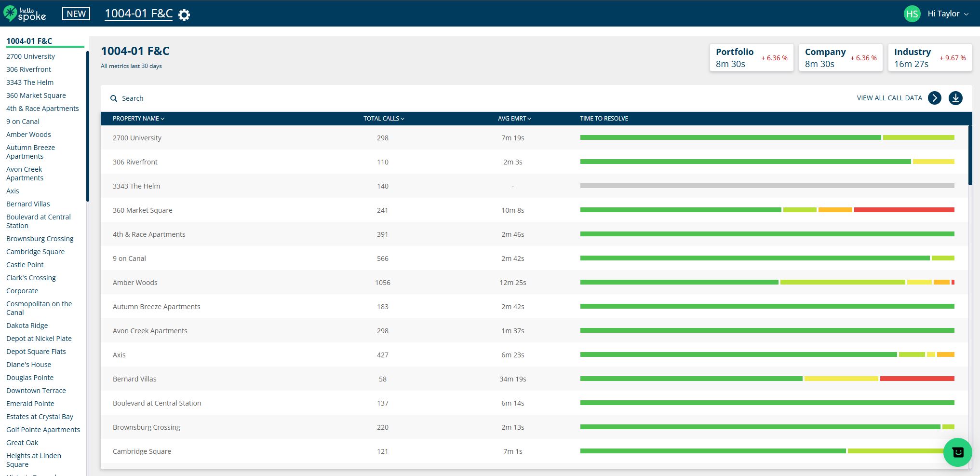The image size is (980, 476).
Task: Click 9 on Canal table row name
Action: (129, 258)
